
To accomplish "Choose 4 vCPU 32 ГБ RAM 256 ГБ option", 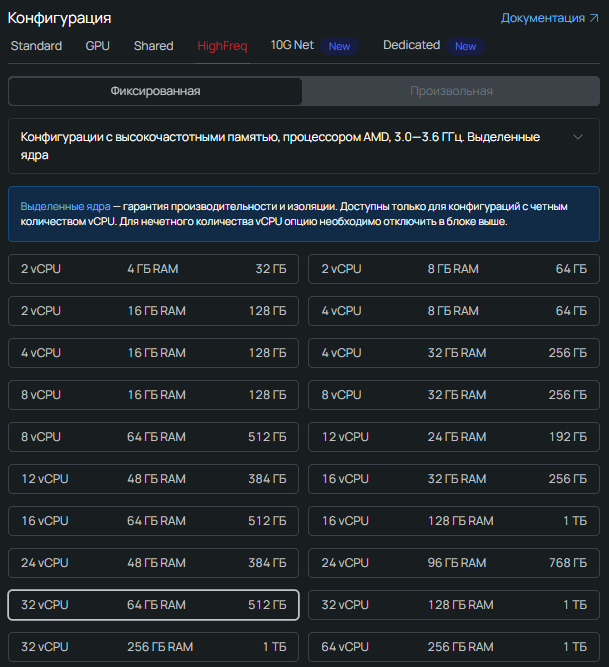I will (x=453, y=353).
